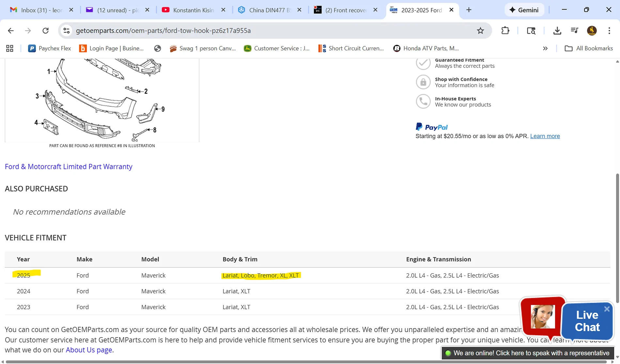Close the 2023-2025 Ford tab
This screenshot has height=364, width=620.
click(x=451, y=10)
